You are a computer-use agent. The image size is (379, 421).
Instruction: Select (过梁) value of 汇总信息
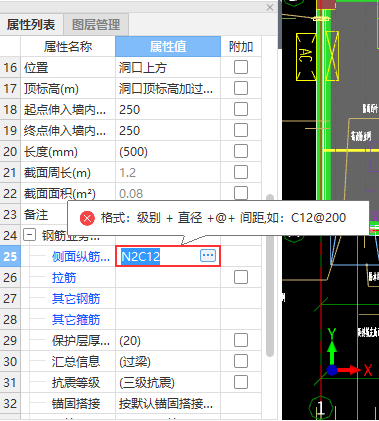click(x=168, y=362)
